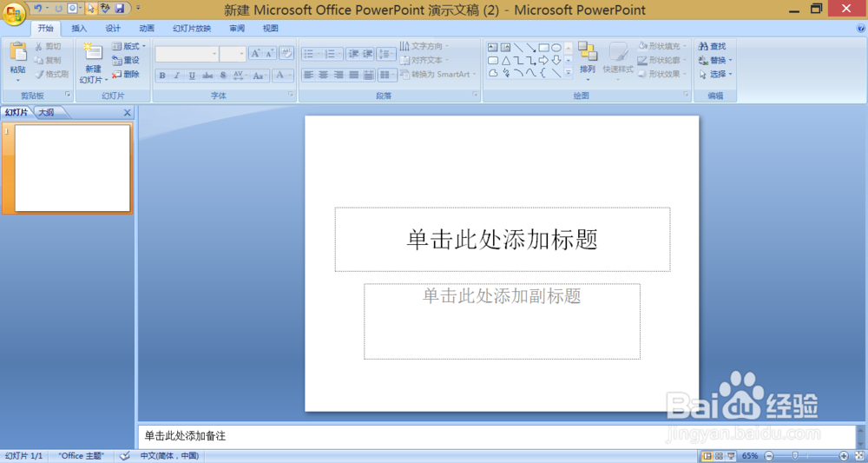Open the Replace (替换) dropdown

(716, 60)
